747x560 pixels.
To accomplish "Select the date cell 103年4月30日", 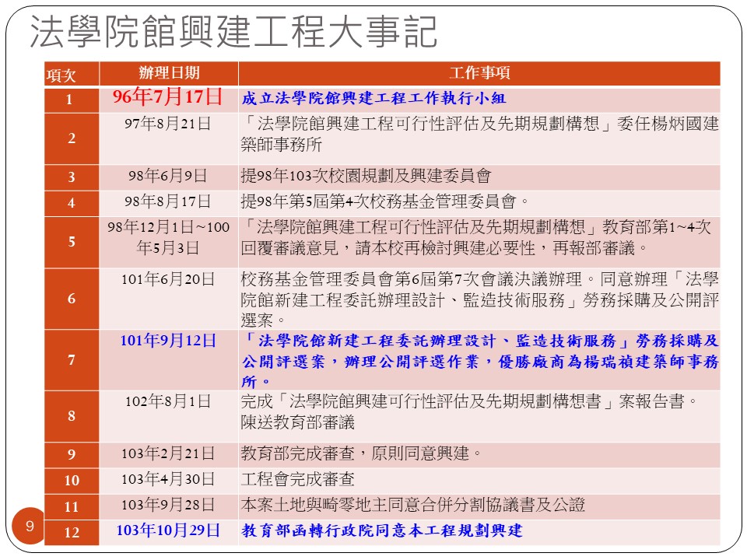I will point(168,479).
